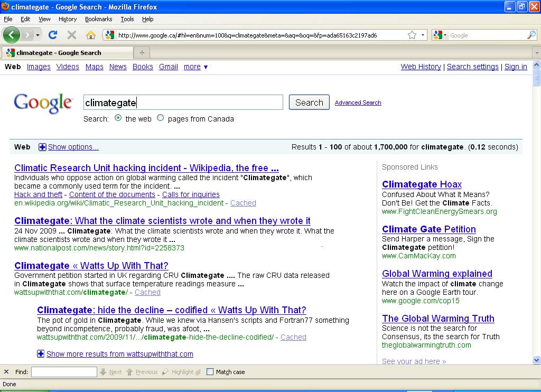Open the Bookmarks menu
Viewport: 541px width, 392px height.
coord(98,19)
